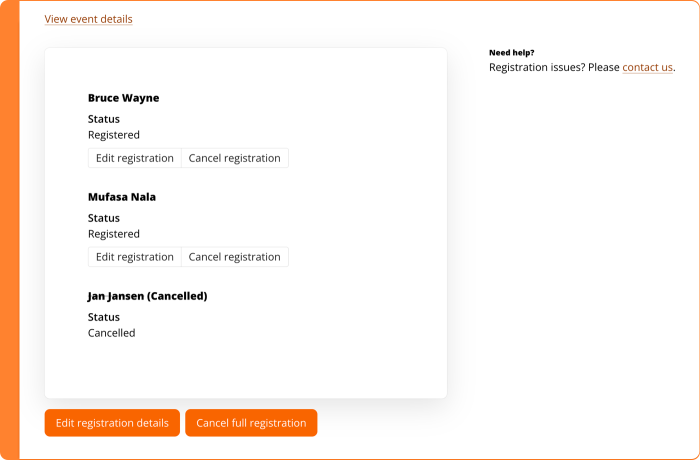Open the View event details link
700x460 pixels.
[88, 19]
